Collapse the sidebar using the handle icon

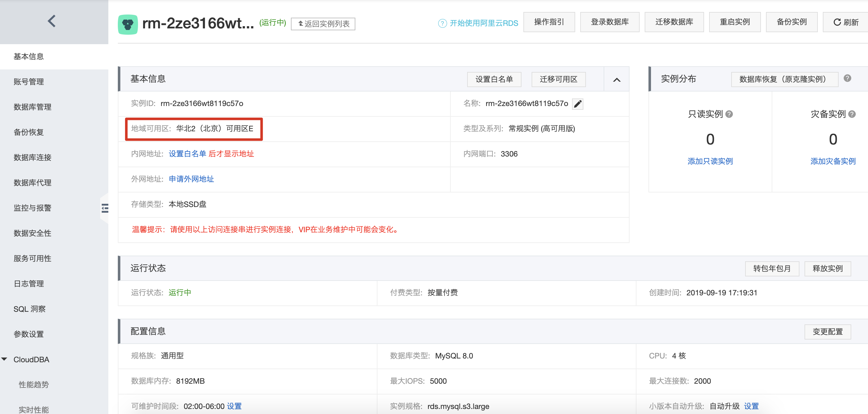pos(105,208)
